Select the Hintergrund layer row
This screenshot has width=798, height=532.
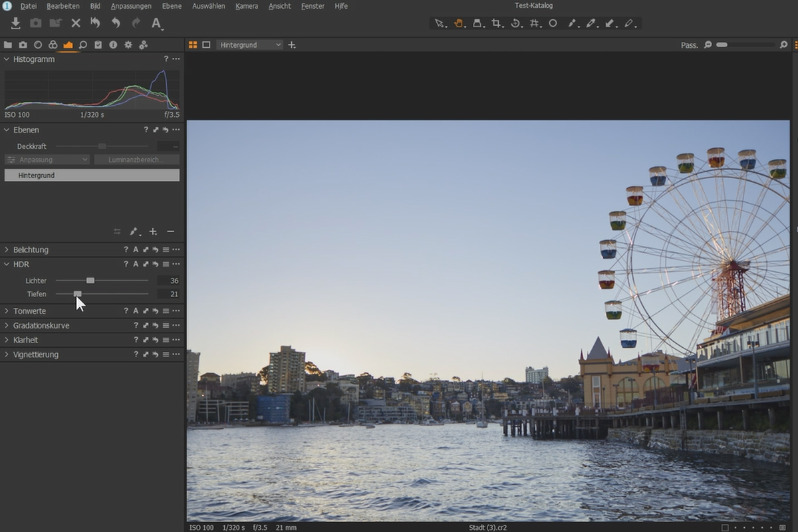[92, 175]
